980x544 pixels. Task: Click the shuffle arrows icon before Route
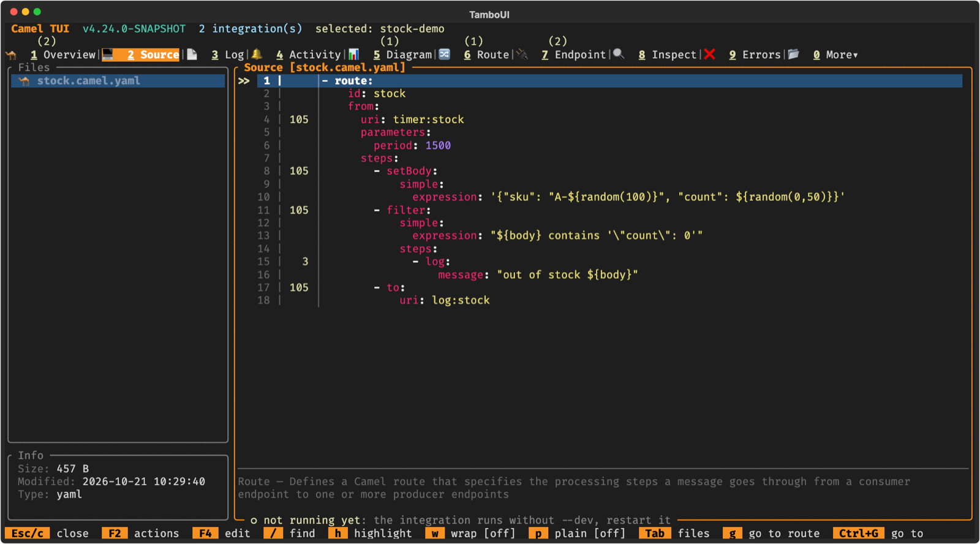tap(445, 55)
